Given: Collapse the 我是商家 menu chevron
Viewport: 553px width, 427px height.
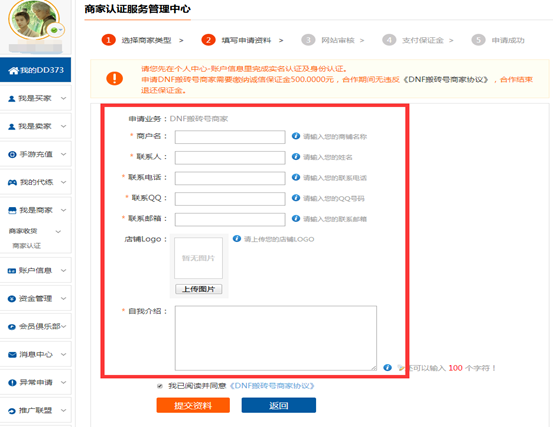Looking at the screenshot, I should [63, 210].
